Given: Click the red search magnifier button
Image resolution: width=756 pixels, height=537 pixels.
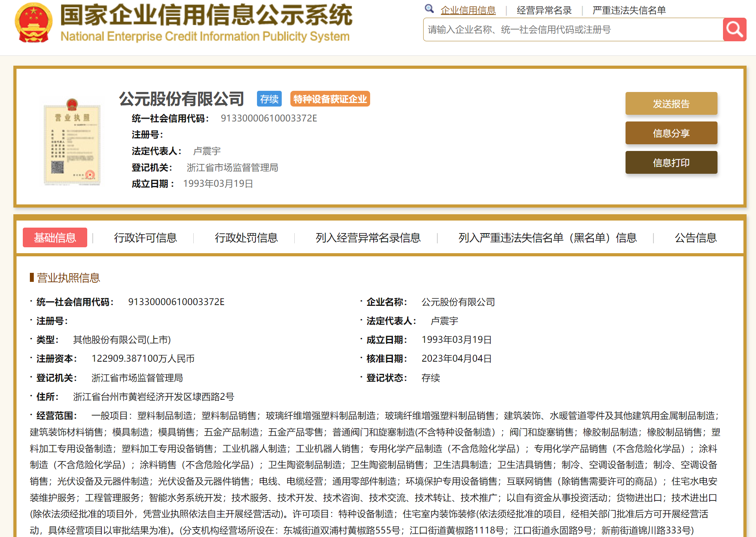Looking at the screenshot, I should [x=734, y=29].
